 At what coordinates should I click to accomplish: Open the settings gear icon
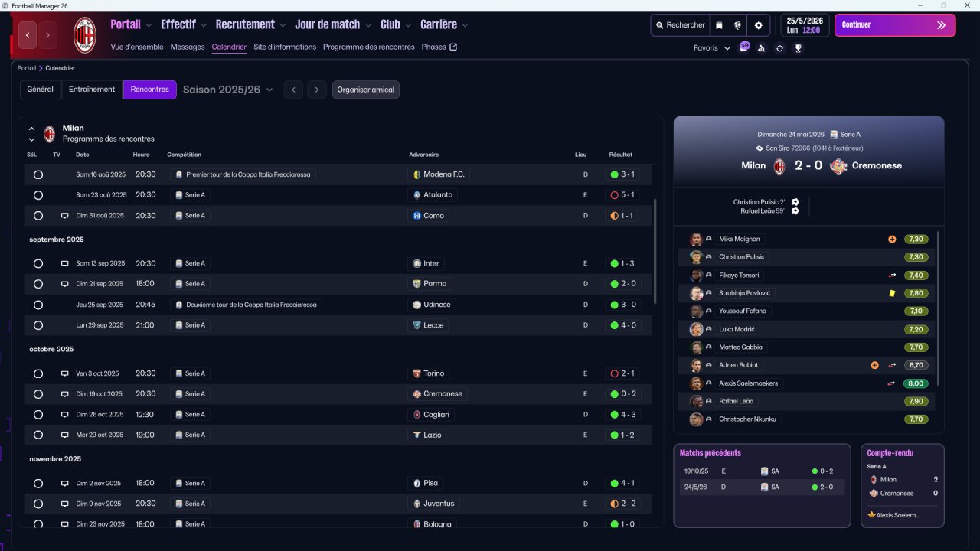click(x=759, y=25)
